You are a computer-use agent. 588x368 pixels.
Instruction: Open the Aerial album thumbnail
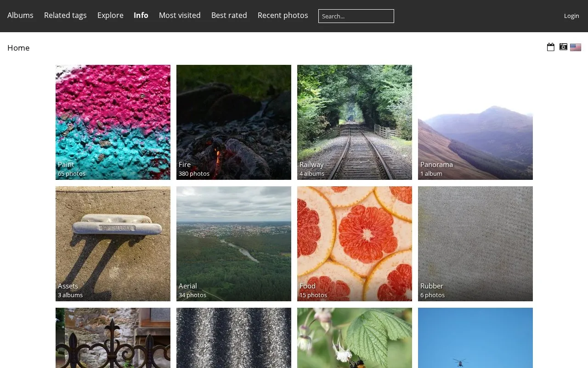point(234,244)
